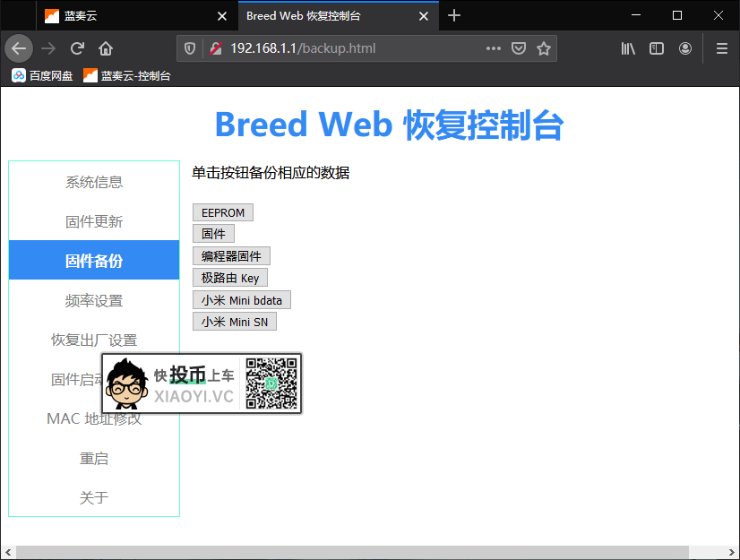Click the back navigation arrow

tap(19, 48)
